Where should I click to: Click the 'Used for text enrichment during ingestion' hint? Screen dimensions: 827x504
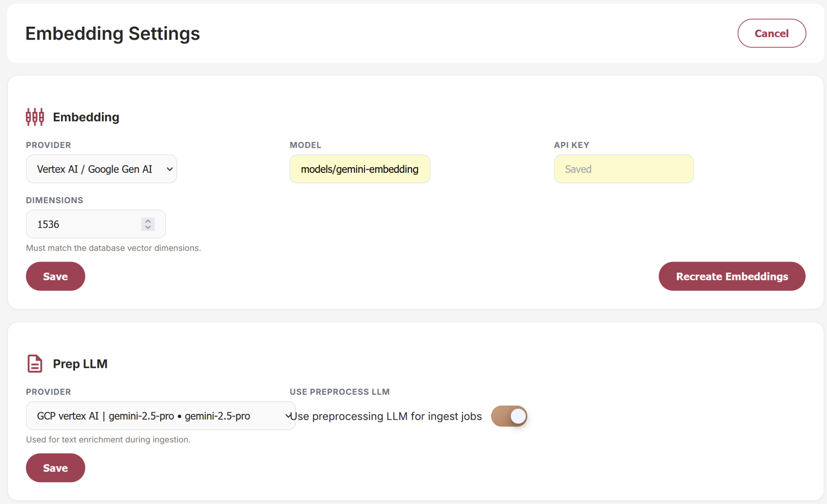[x=108, y=439]
